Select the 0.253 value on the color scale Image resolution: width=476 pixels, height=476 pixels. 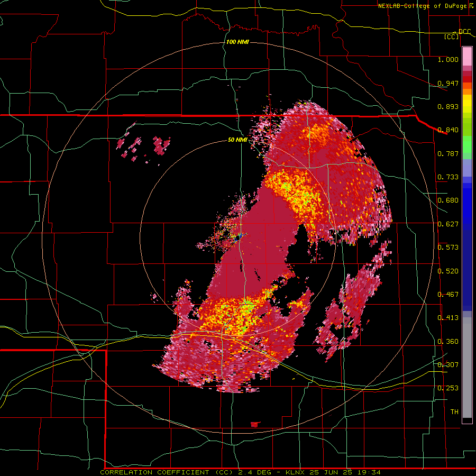(448, 388)
